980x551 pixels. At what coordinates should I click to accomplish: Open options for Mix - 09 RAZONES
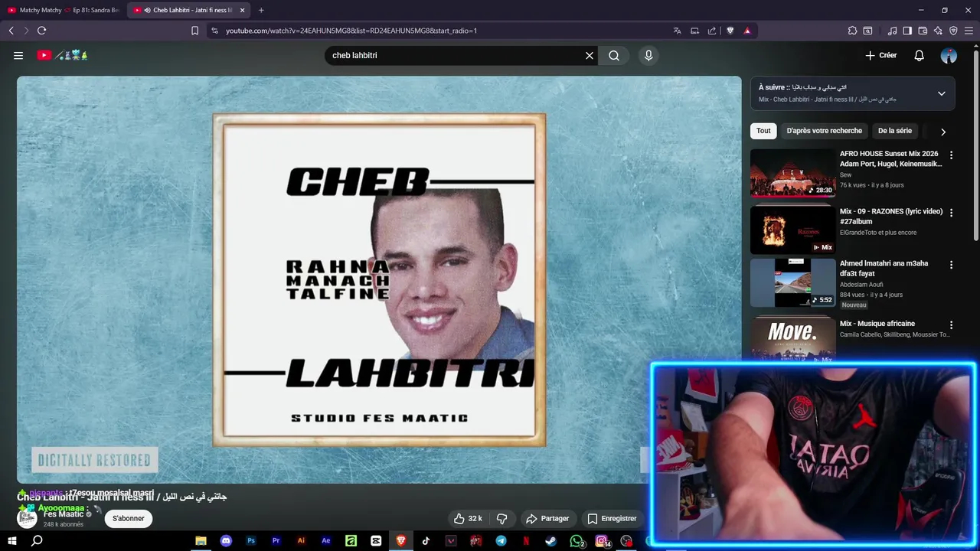951,213
